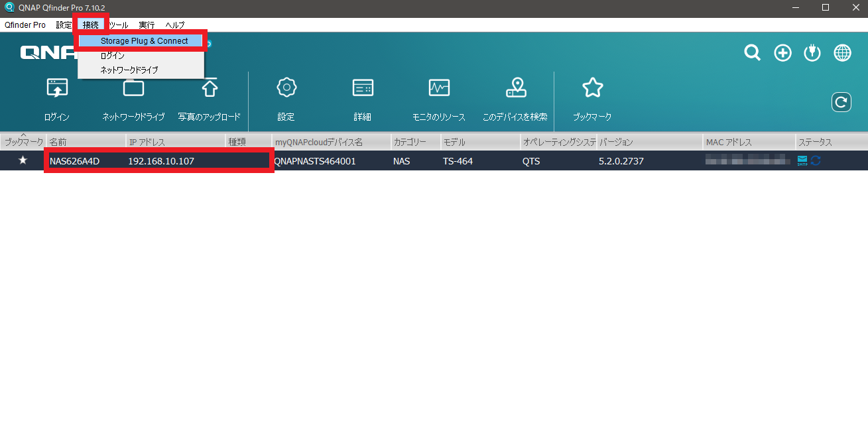868x423 pixels.
Task: Click the TS-464 model cell
Action: coord(458,161)
